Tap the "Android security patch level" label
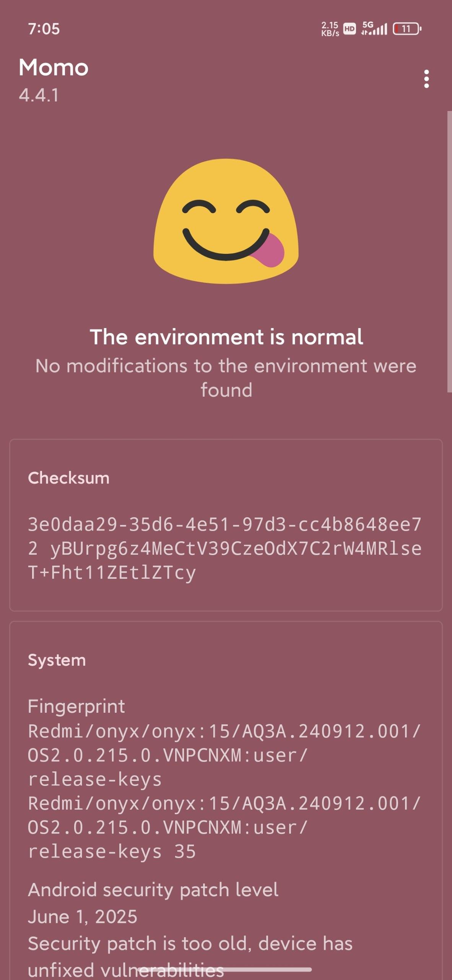452x980 pixels. [153, 890]
